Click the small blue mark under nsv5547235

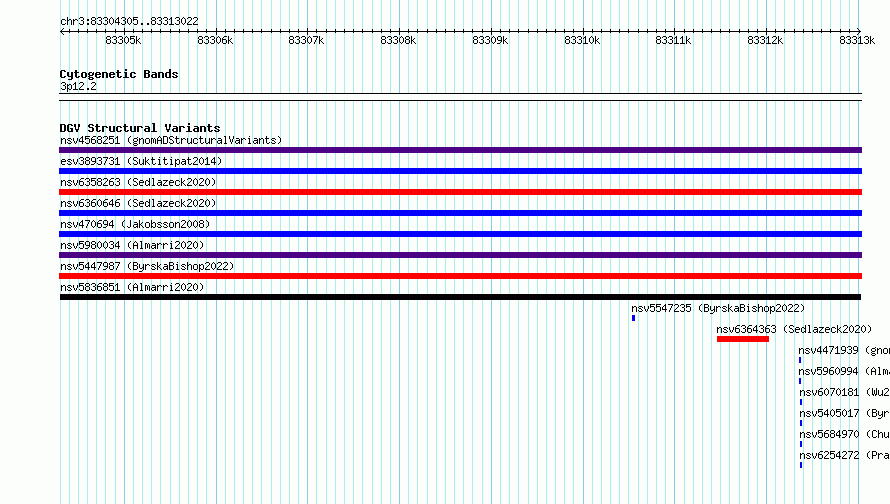(633, 318)
